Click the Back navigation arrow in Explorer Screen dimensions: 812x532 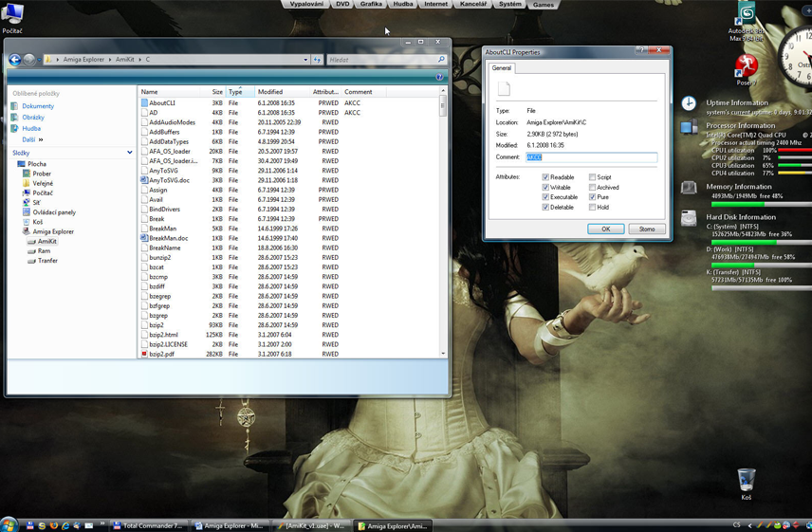tap(15, 60)
